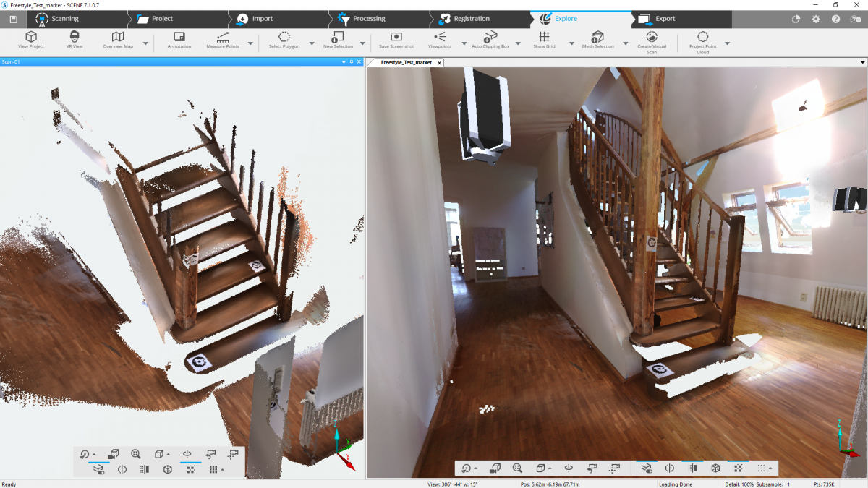Expand the Measure Points dropdown arrow

click(x=250, y=43)
